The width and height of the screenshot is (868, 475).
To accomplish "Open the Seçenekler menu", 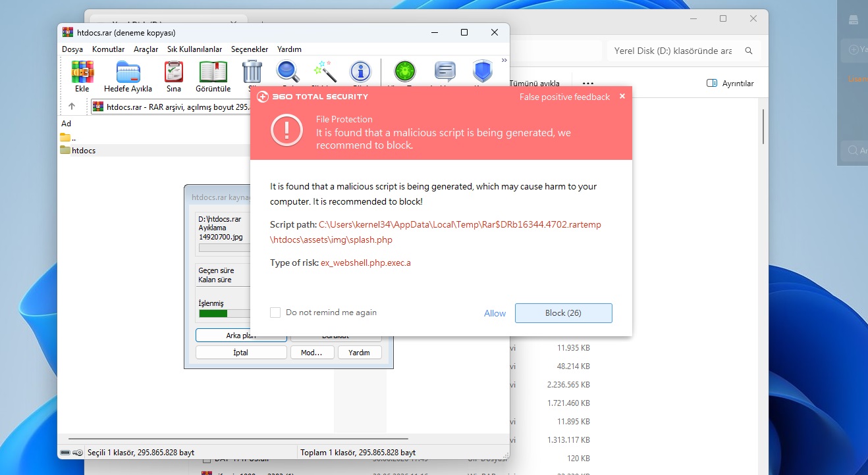I will 250,49.
